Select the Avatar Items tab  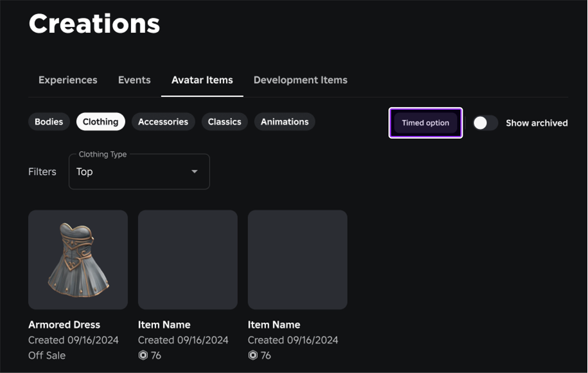click(x=202, y=80)
